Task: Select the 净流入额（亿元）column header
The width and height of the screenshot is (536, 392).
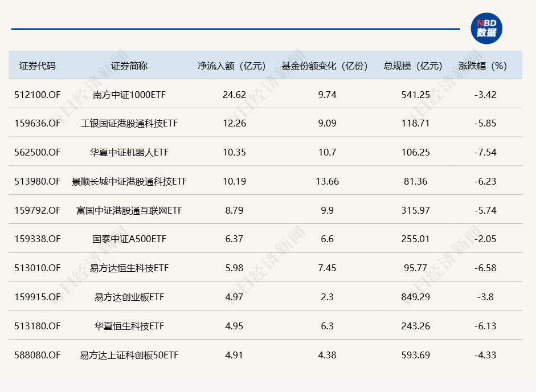Action: [232, 66]
